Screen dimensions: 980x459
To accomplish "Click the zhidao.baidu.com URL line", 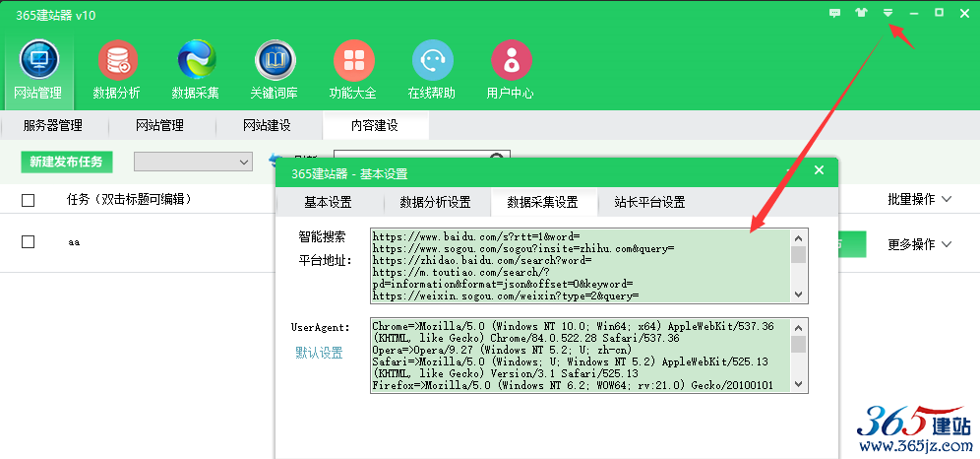I will (482, 260).
